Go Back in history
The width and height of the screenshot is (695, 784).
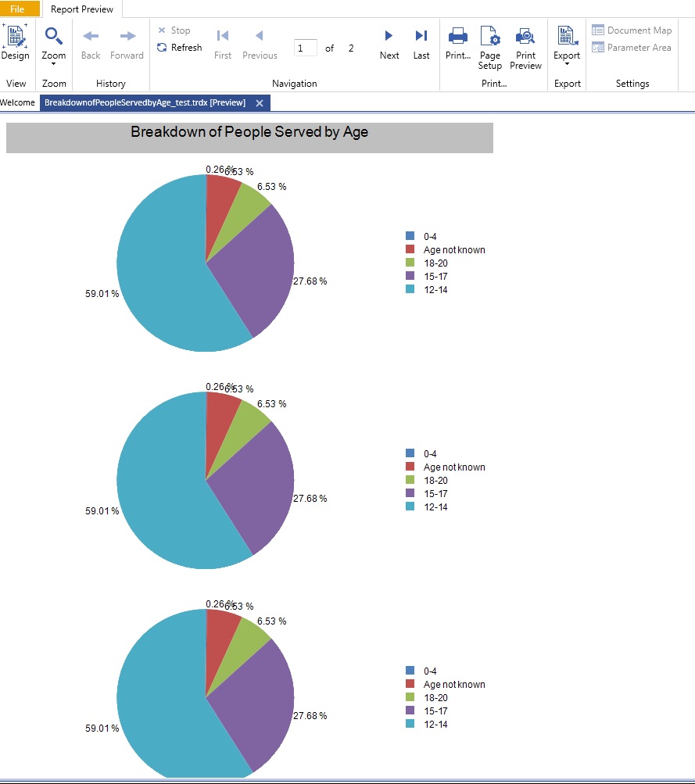91,44
